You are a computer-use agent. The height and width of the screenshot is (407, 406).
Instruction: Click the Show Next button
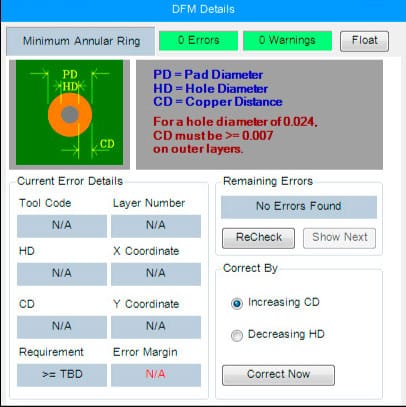click(x=339, y=238)
